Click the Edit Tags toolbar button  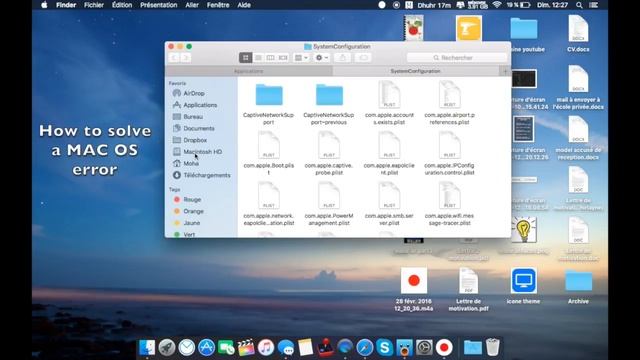pos(363,58)
